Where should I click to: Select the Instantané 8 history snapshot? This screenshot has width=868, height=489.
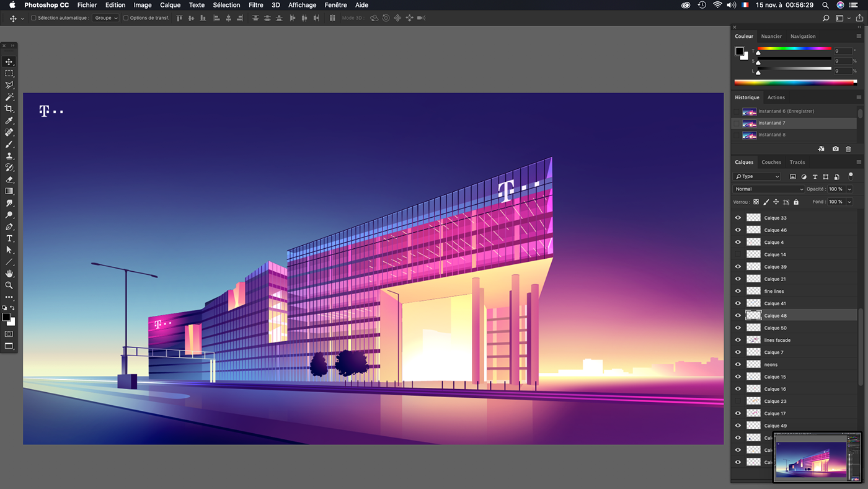pyautogui.click(x=794, y=135)
